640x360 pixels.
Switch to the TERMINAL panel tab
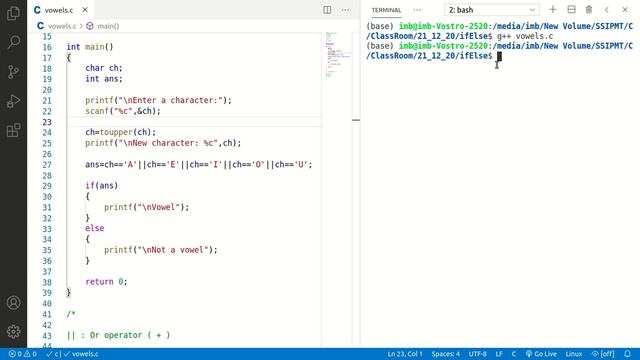pyautogui.click(x=386, y=10)
